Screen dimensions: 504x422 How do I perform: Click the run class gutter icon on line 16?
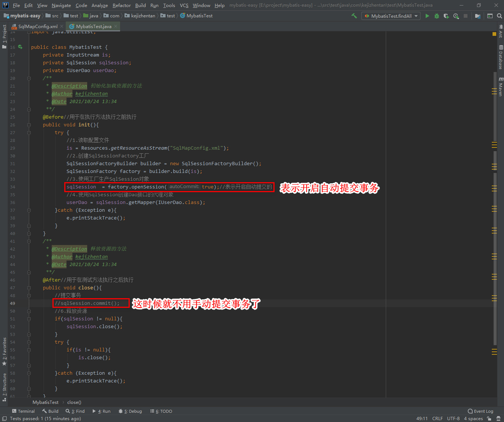[x=20, y=47]
